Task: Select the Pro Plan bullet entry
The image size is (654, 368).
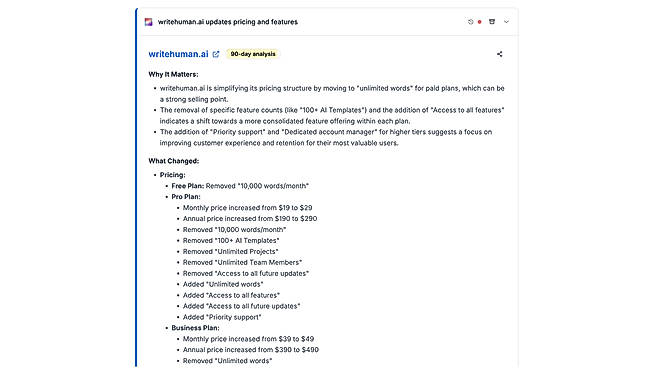Action: [x=186, y=197]
